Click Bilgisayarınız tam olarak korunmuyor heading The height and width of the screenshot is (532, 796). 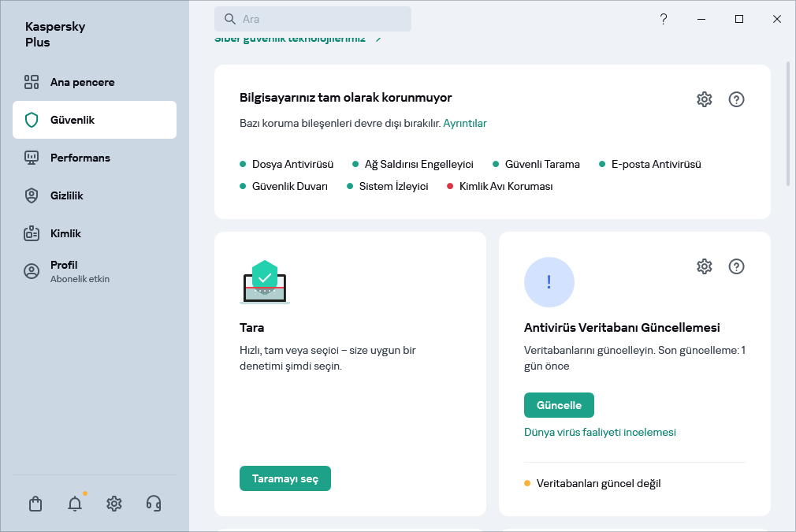pos(346,98)
